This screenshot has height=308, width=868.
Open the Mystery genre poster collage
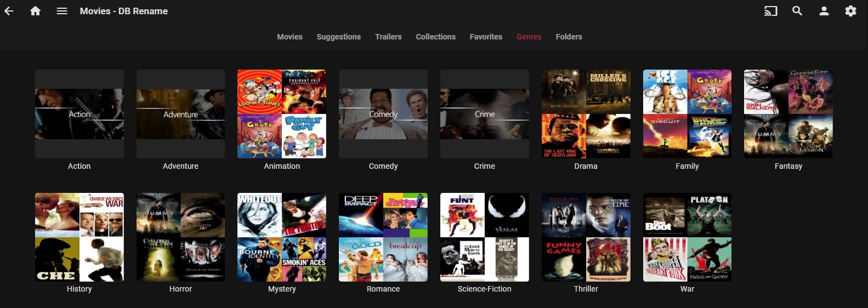(x=282, y=237)
